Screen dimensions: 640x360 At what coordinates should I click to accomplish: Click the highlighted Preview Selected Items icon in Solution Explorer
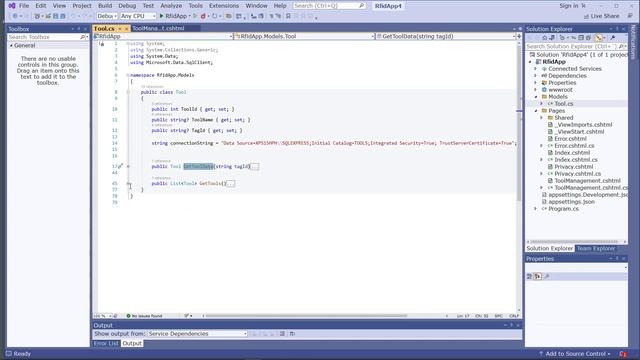(x=598, y=38)
